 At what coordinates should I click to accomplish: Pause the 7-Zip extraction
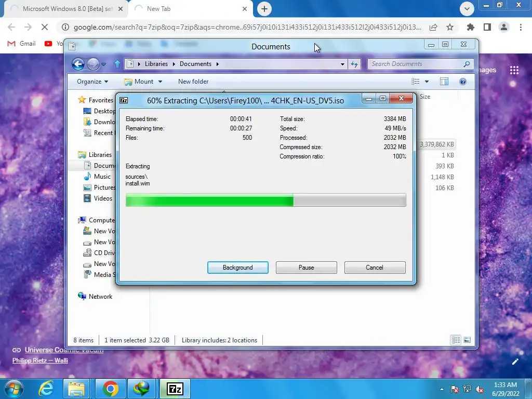(x=306, y=268)
